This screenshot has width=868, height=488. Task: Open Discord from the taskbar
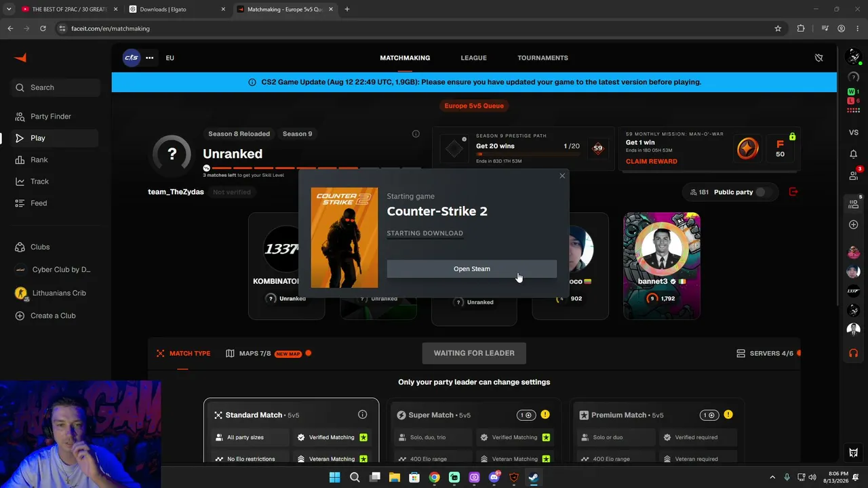494,478
